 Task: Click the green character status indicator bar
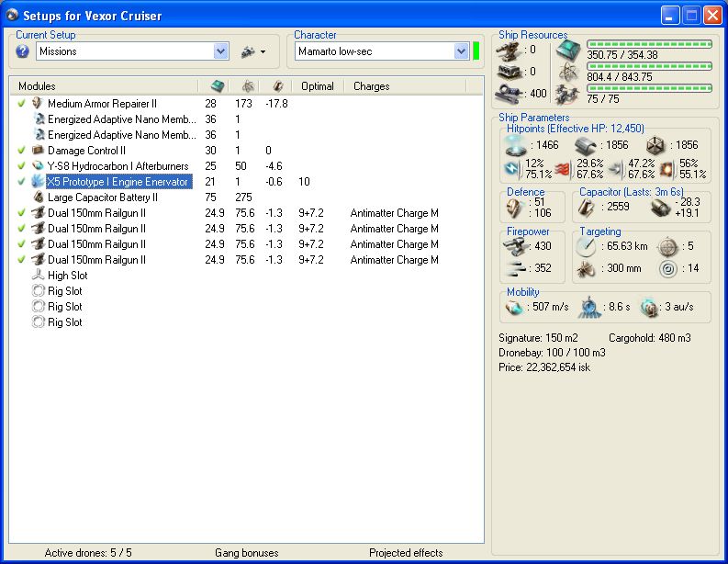click(476, 51)
